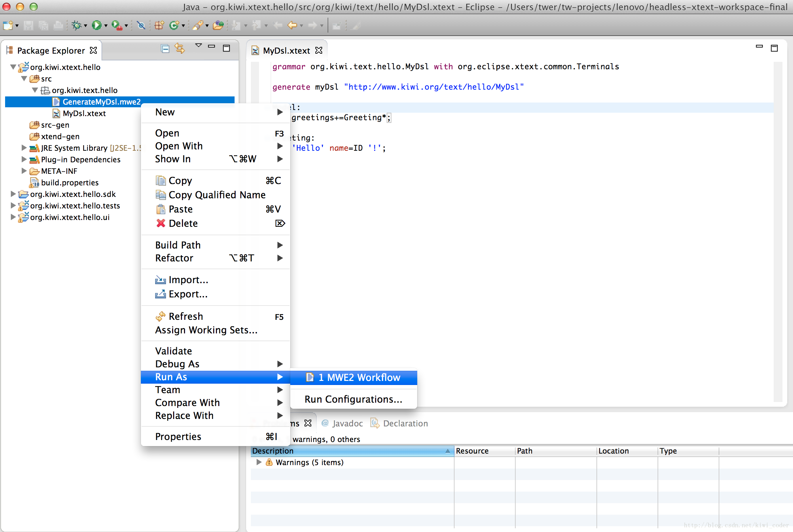
Task: Click the Run External Tools icon
Action: tap(117, 25)
